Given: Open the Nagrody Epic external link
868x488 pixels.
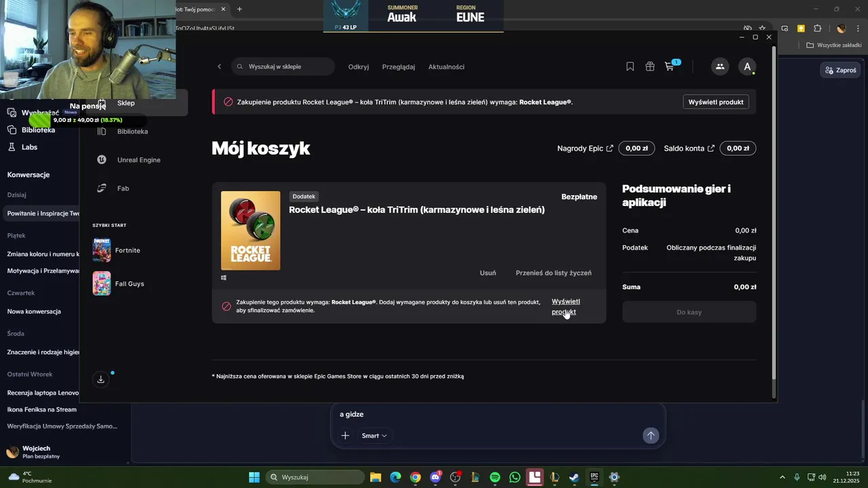Looking at the screenshot, I should tap(585, 148).
